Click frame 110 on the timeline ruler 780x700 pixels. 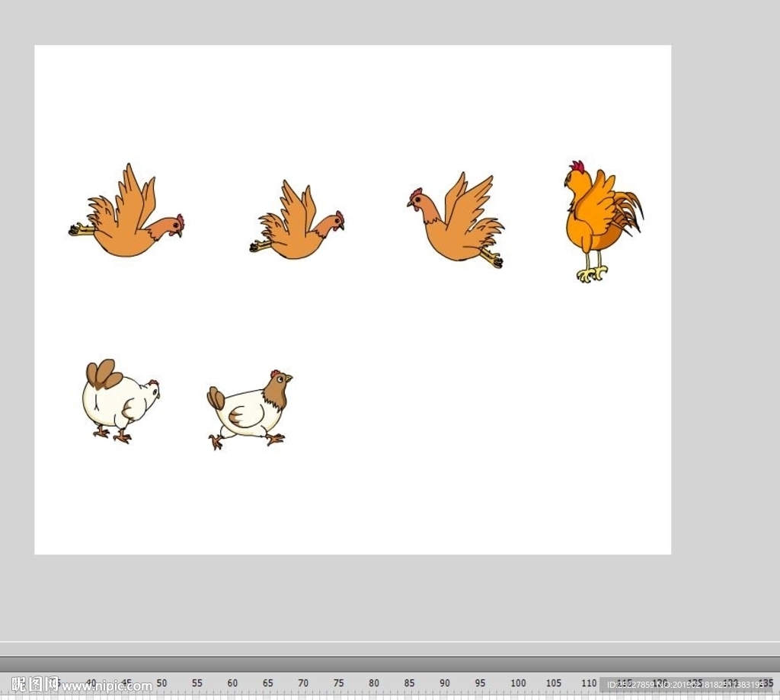[589, 683]
